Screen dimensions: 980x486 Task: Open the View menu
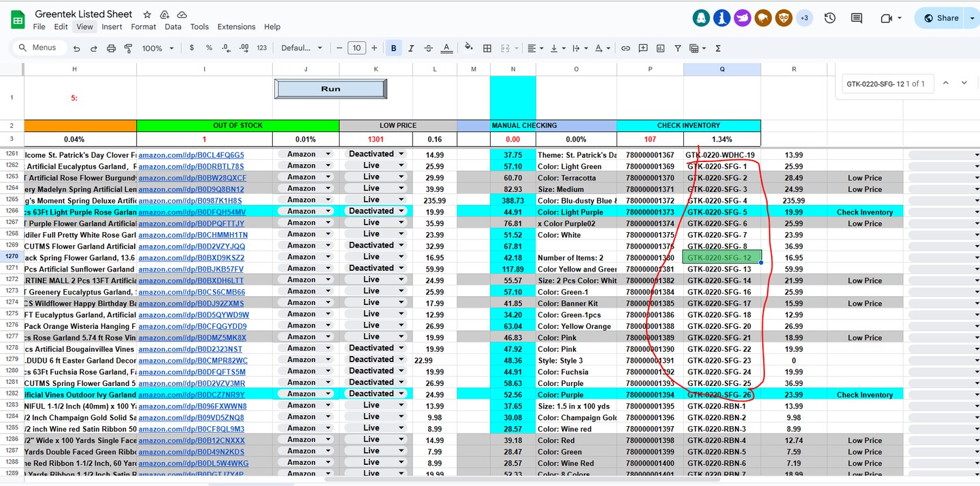(x=84, y=27)
